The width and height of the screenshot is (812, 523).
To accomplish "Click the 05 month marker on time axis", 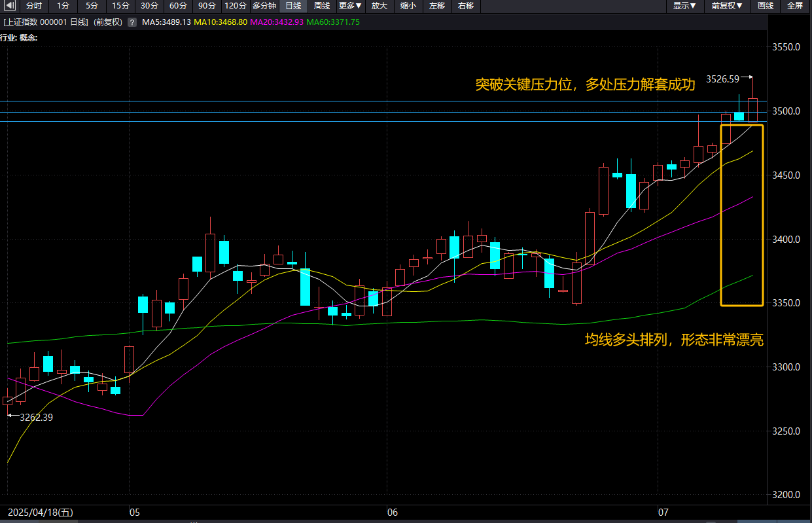I will coord(135,511).
